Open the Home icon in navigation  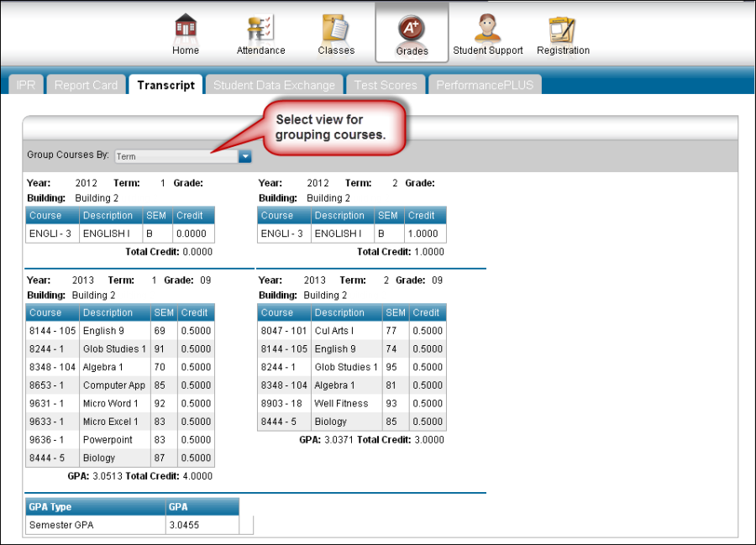(186, 28)
